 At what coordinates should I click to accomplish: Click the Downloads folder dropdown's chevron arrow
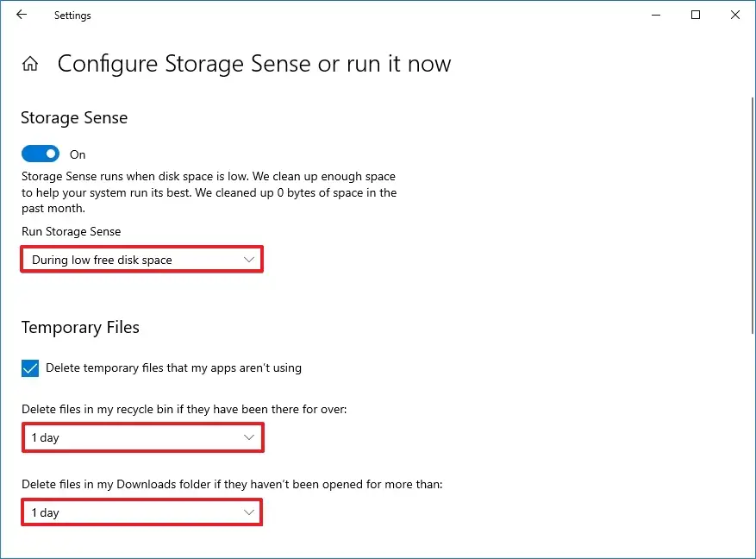250,512
